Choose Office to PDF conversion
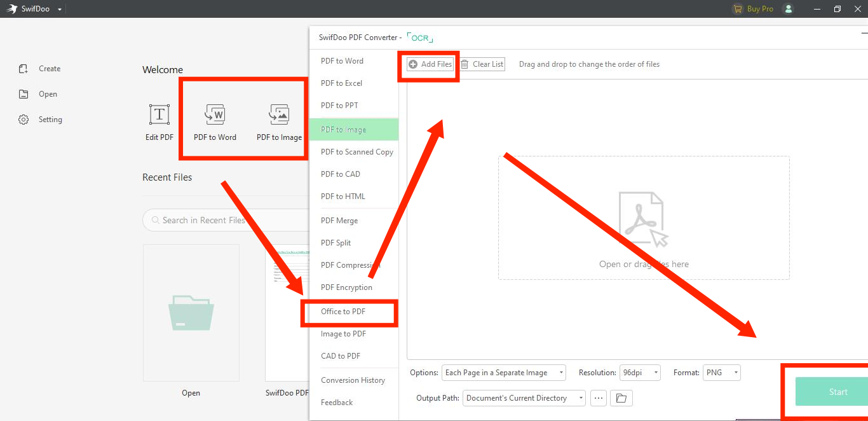Image resolution: width=868 pixels, height=421 pixels. click(x=354, y=312)
